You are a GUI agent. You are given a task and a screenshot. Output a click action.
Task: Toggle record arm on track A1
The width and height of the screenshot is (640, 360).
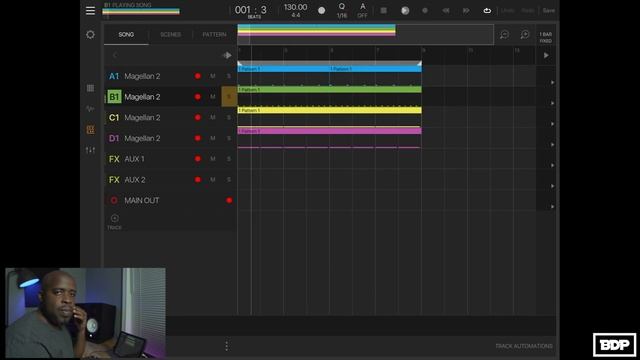(x=198, y=76)
